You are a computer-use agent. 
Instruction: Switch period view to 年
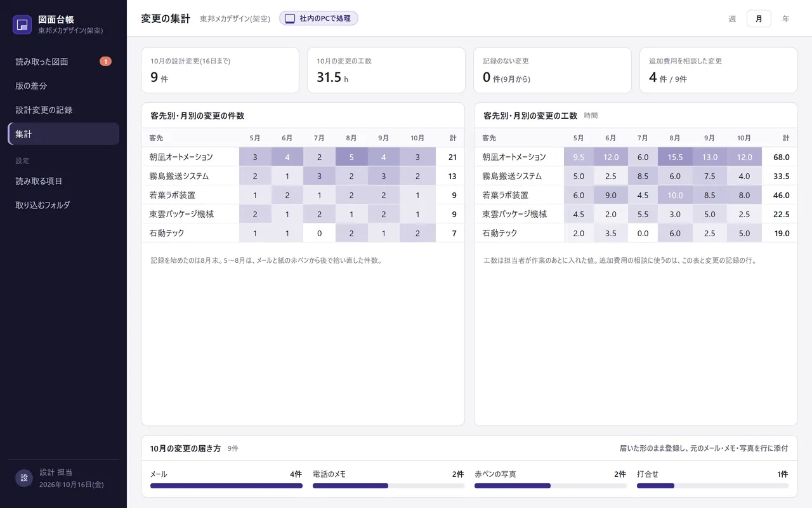(x=785, y=19)
